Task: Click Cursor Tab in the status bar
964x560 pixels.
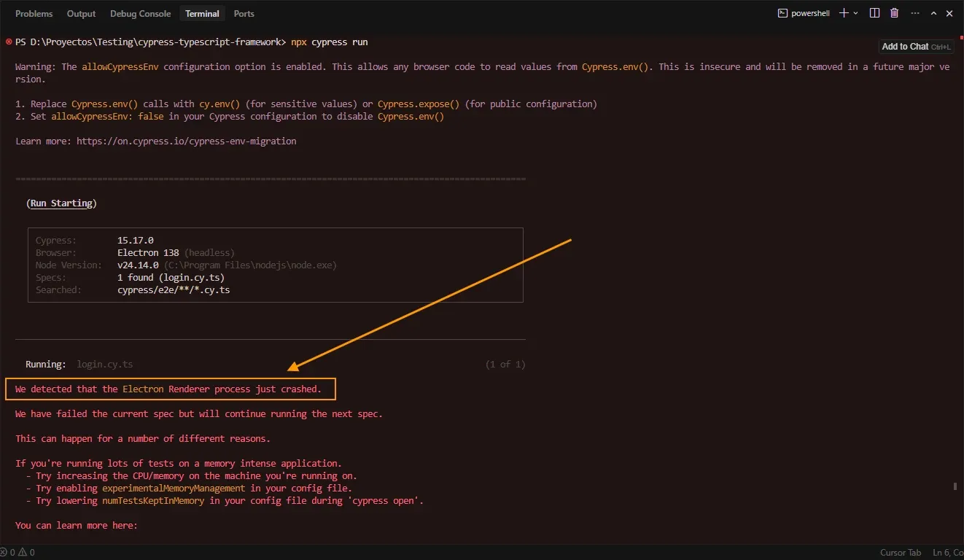Action: 901,553
